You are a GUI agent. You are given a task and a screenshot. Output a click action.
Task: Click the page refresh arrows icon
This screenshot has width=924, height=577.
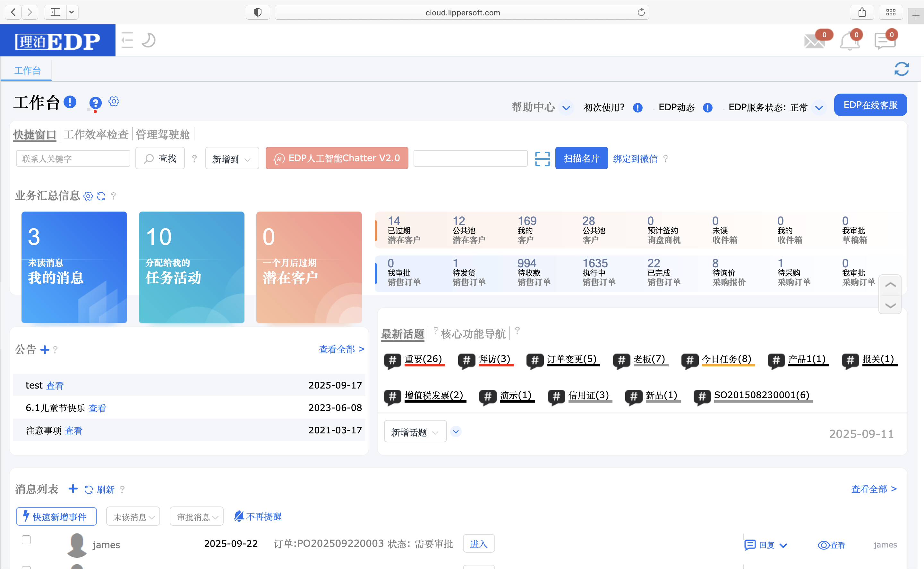[x=902, y=69]
